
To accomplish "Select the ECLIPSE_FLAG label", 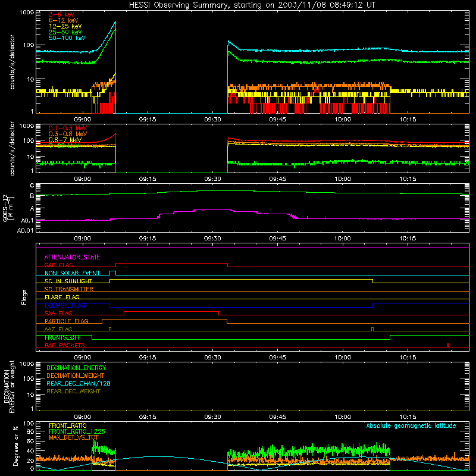I will coord(65,305).
